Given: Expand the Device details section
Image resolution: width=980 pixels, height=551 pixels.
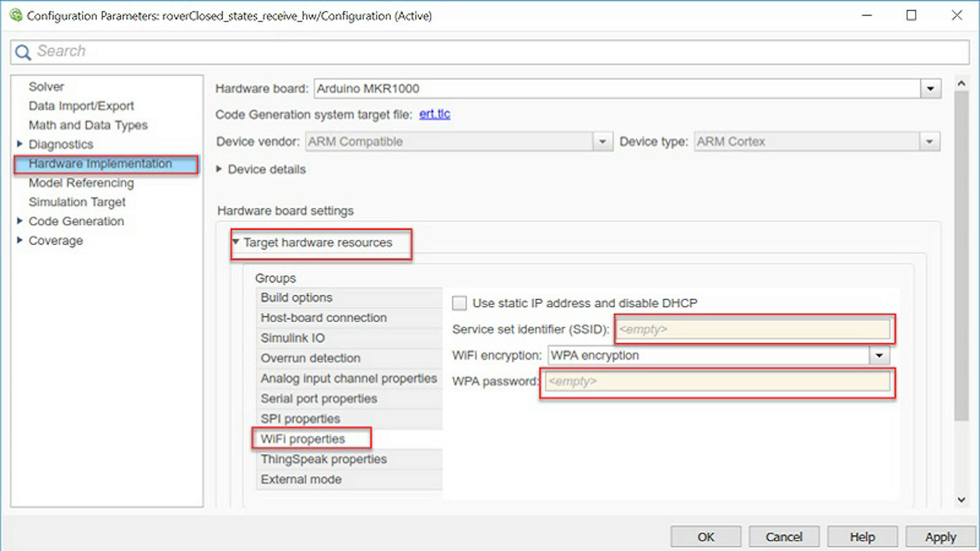Looking at the screenshot, I should click(219, 169).
